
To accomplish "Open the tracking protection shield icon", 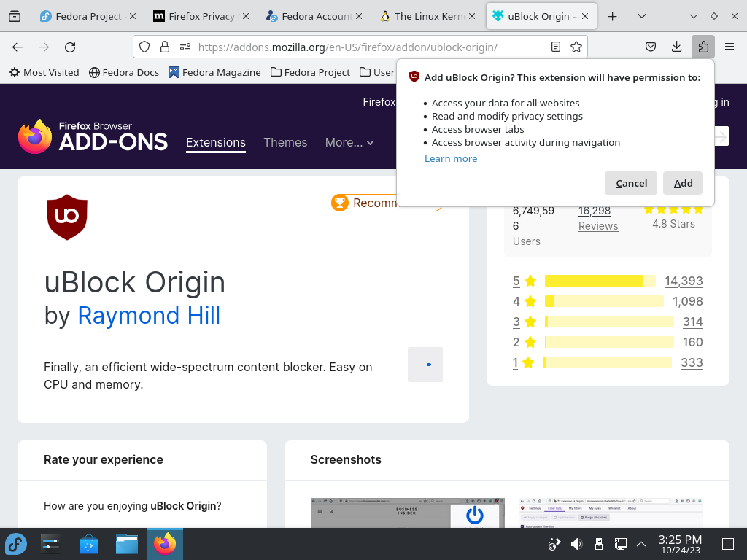I will pyautogui.click(x=144, y=47).
